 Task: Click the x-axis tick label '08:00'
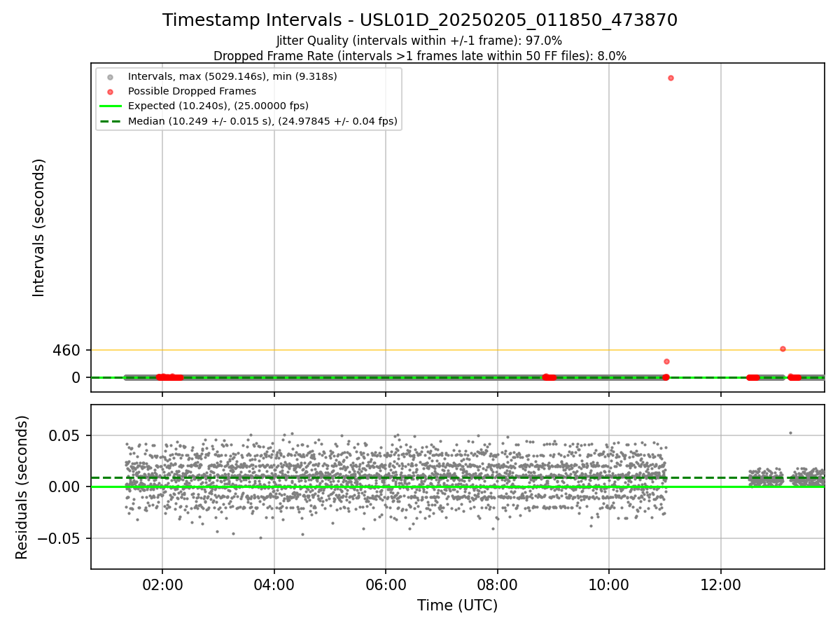[x=498, y=586]
